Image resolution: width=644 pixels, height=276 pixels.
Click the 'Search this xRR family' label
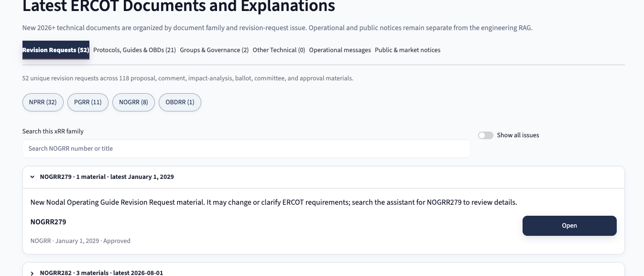53,132
